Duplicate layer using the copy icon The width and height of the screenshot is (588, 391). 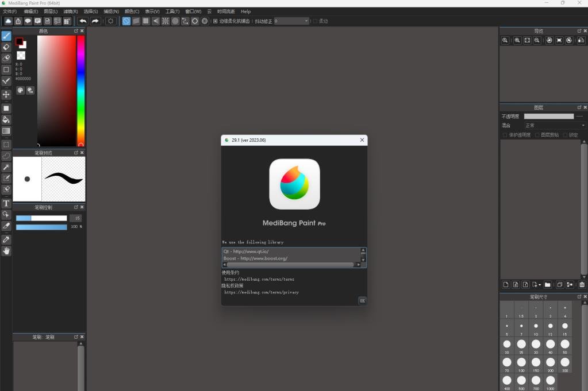(x=559, y=285)
